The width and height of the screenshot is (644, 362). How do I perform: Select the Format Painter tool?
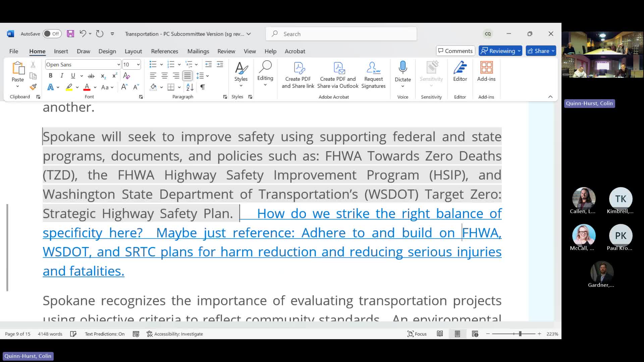33,86
